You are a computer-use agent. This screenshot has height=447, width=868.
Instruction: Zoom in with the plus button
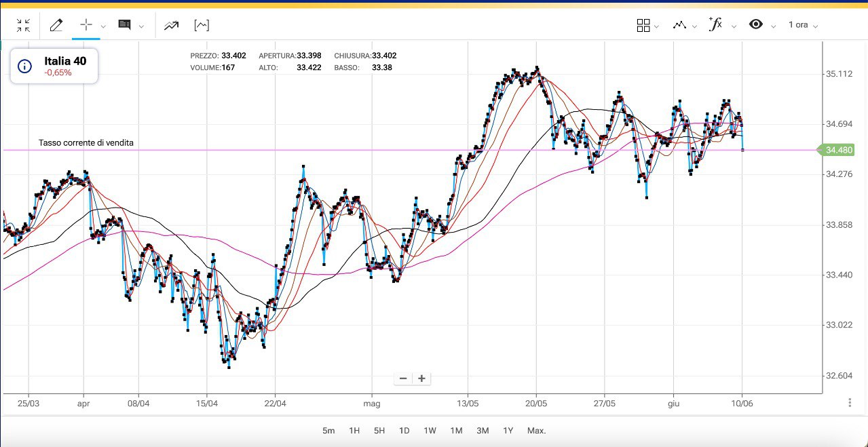[x=421, y=378]
